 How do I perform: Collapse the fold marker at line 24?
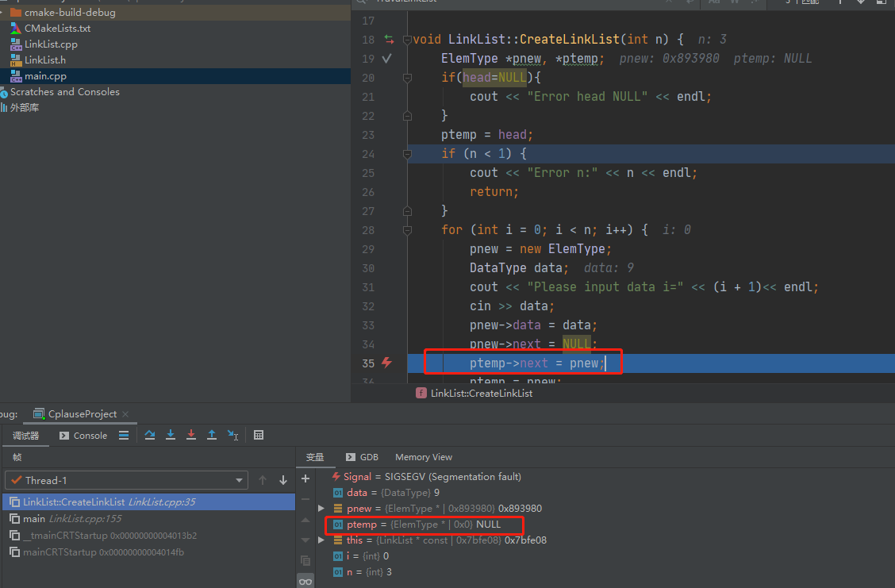tap(407, 154)
